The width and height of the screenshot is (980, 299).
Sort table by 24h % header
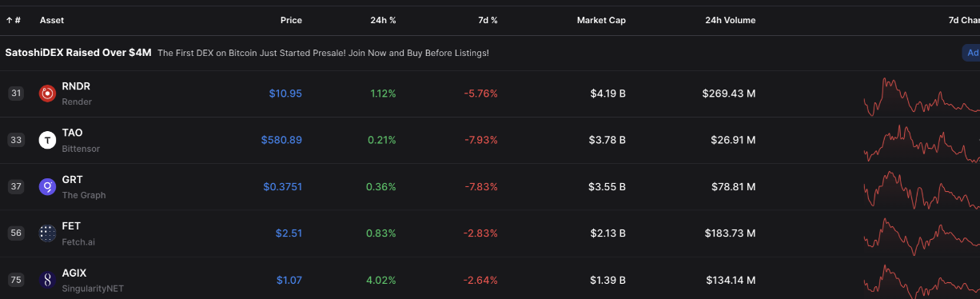[383, 20]
